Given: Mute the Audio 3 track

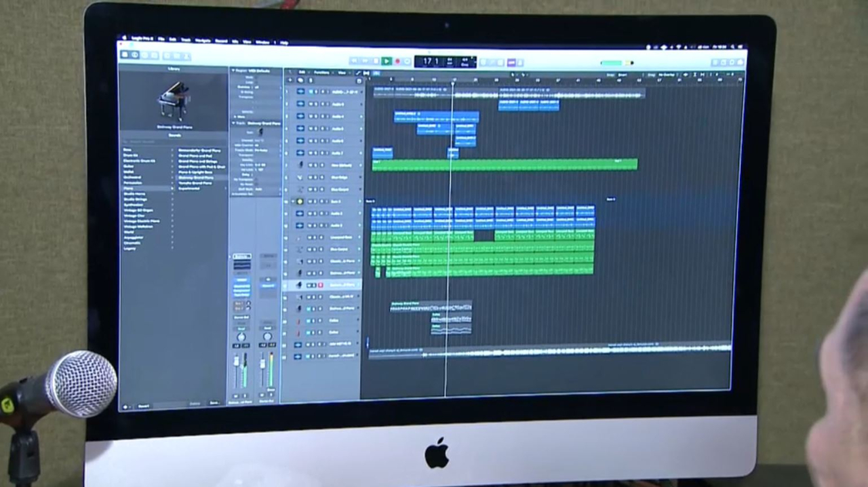Looking at the screenshot, I should [309, 225].
